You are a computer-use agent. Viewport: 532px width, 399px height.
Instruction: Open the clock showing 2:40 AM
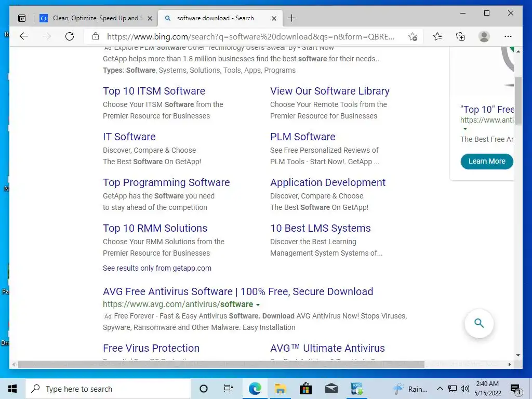(x=487, y=389)
